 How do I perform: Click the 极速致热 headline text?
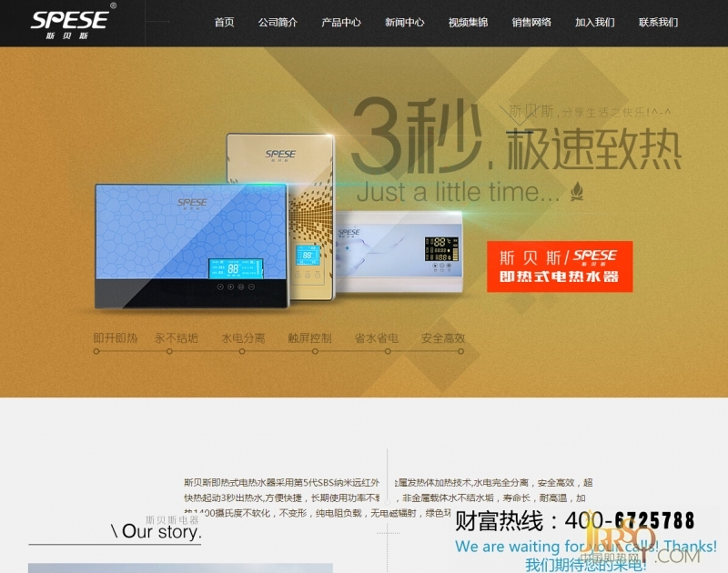point(594,150)
